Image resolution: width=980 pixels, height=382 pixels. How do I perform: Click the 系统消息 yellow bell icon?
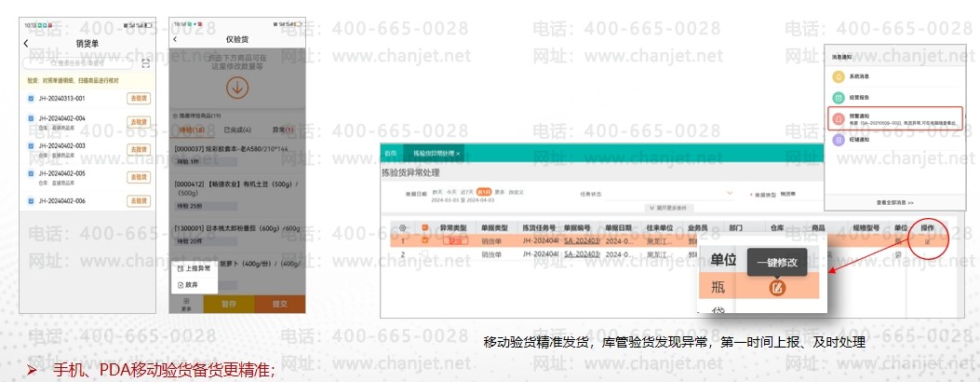pyautogui.click(x=839, y=75)
